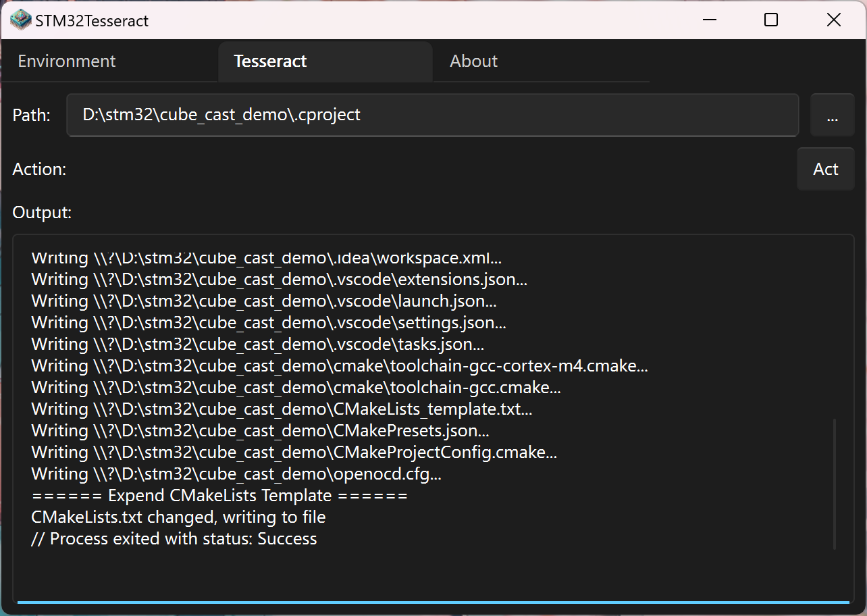The image size is (867, 616).
Task: Click the "Action:" label
Action: pos(40,169)
